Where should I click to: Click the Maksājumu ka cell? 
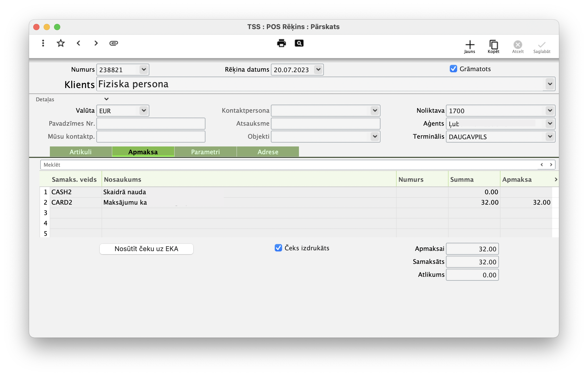pyautogui.click(x=249, y=203)
